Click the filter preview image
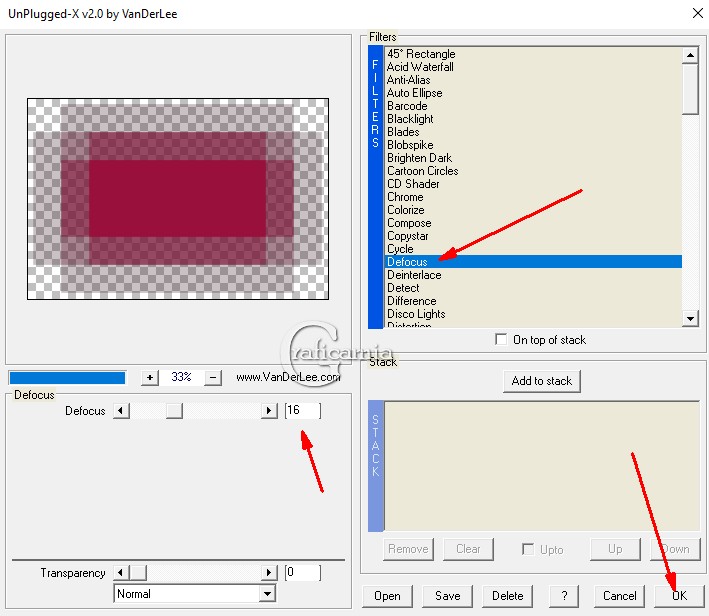 point(178,199)
